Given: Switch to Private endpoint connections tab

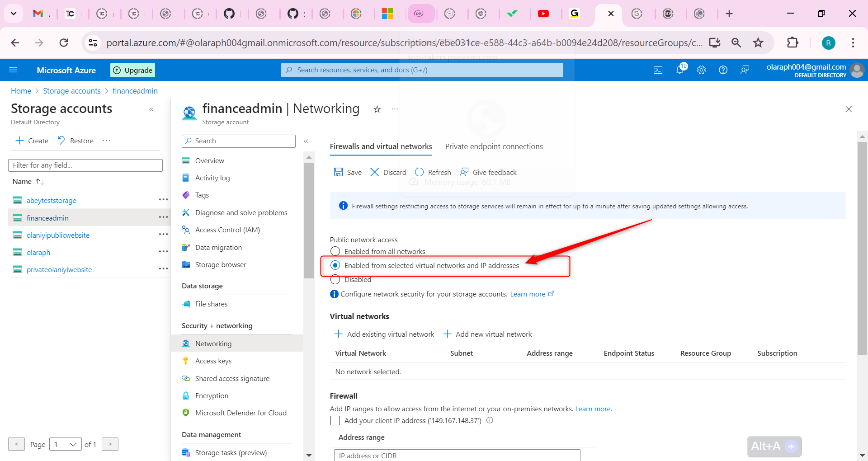Looking at the screenshot, I should click(x=494, y=146).
